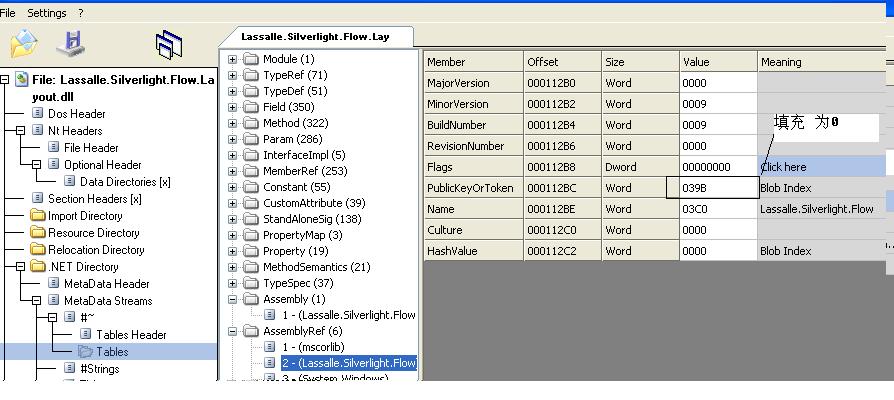This screenshot has width=894, height=400.
Task: Select the HashValue Blob Index cell
Action: (822, 251)
